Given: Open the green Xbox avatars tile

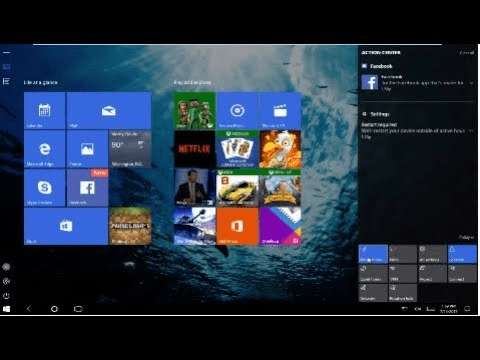Looking at the screenshot, I should pyautogui.click(x=195, y=111).
